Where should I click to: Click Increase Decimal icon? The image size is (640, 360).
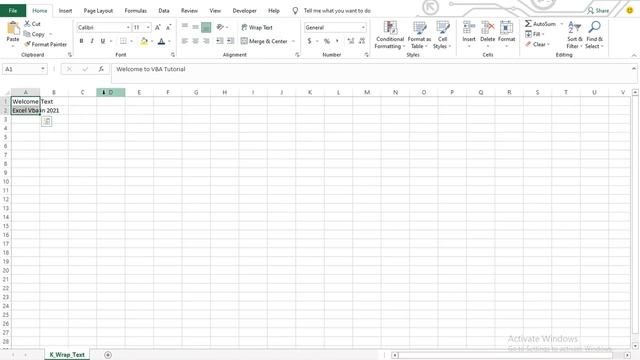click(x=351, y=41)
